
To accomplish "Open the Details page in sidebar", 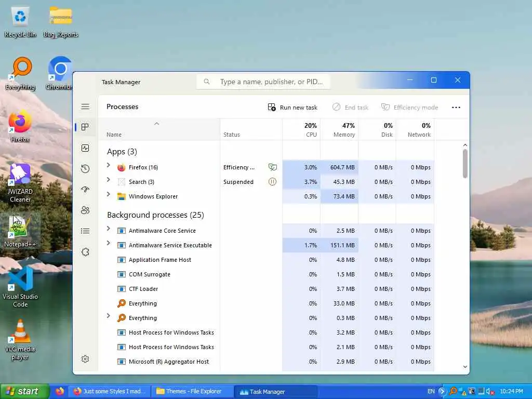I will point(85,231).
